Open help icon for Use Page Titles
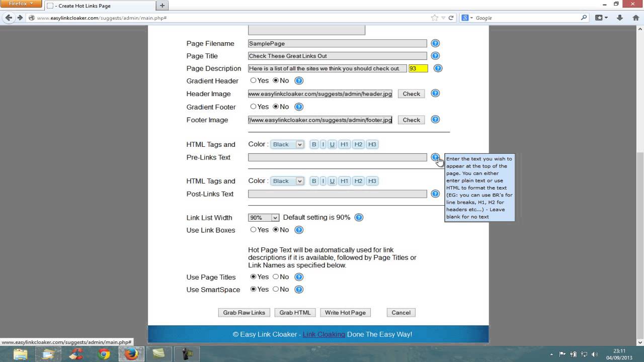This screenshot has height=362, width=644. (299, 277)
